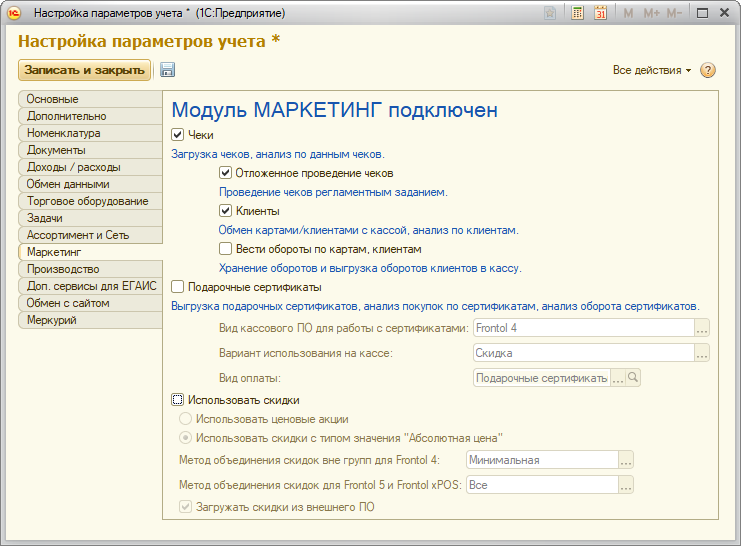Open selection button for Вариант использования на кассе
741x546 pixels.
(702, 353)
